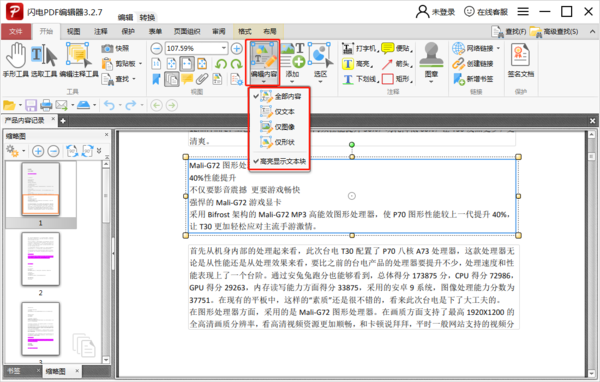Screen dimensions: 600x382
Task: Pick the Rectangle (矩形) shape tool
Action: click(x=397, y=79)
